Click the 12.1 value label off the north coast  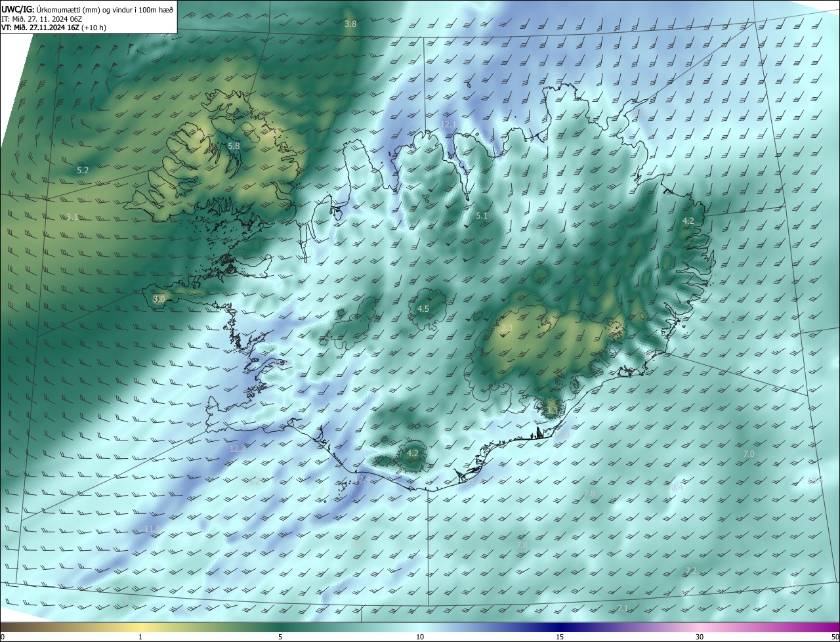coord(448,124)
